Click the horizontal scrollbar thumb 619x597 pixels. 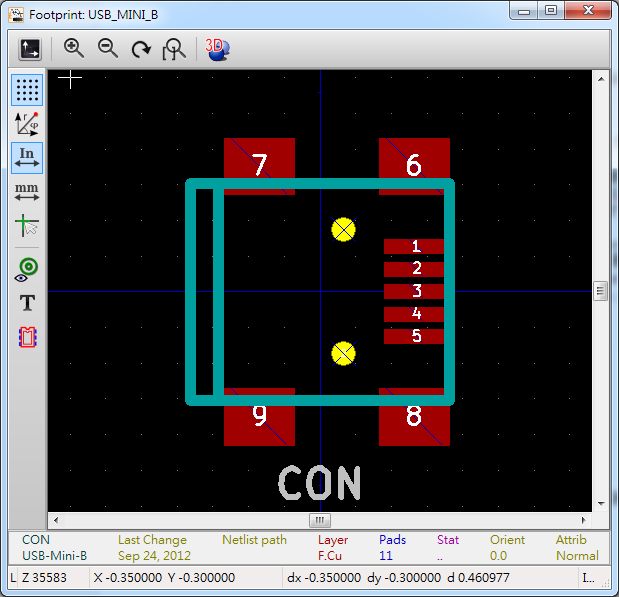pyautogui.click(x=319, y=520)
